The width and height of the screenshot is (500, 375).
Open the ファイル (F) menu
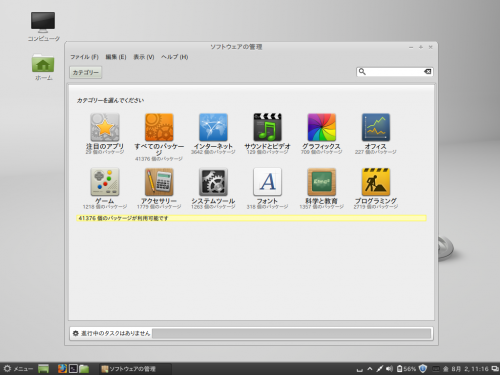pos(84,57)
